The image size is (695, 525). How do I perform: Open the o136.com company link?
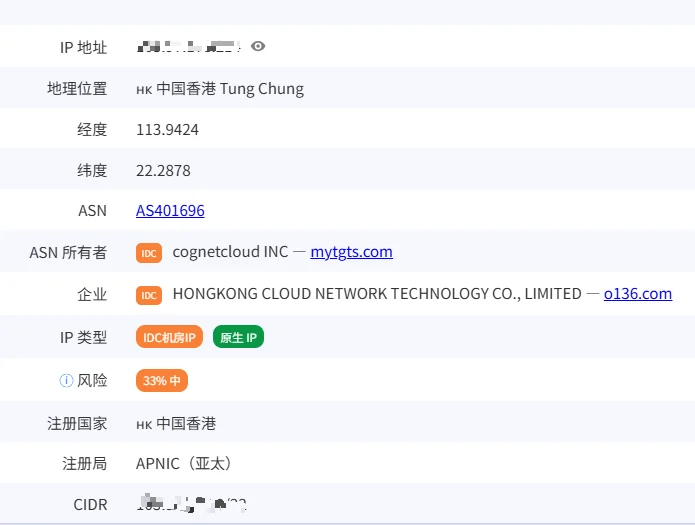(x=638, y=294)
